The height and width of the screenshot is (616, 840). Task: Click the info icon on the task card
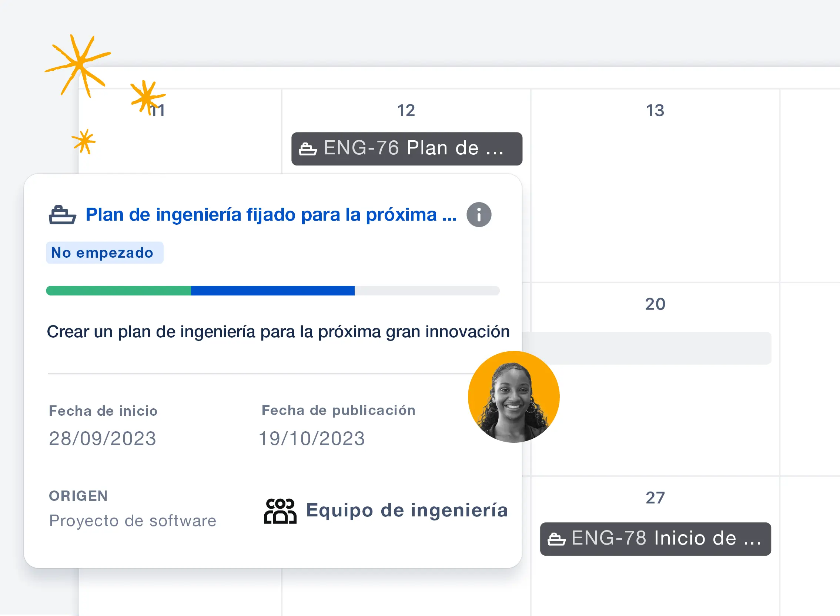tap(479, 213)
